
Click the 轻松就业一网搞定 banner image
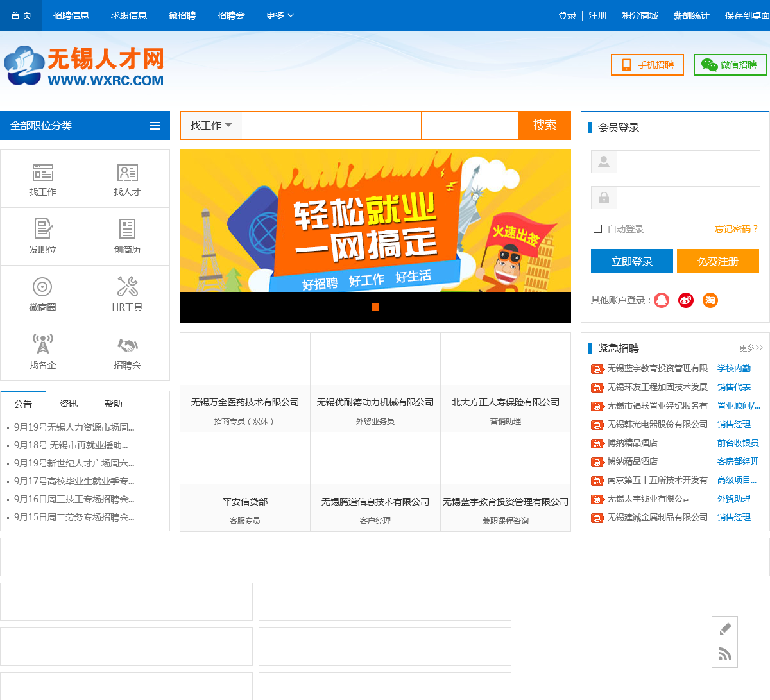click(x=375, y=221)
